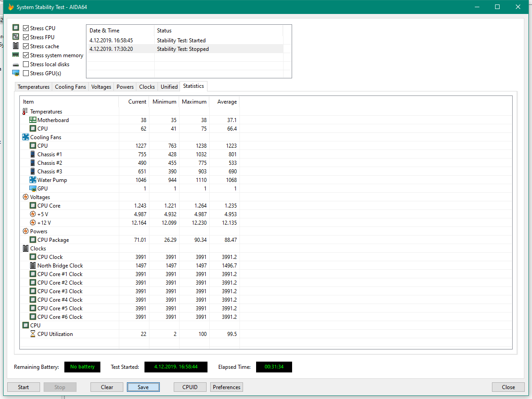Open the Cooling Fans tab
Image resolution: width=532 pixels, height=399 pixels.
70,87
